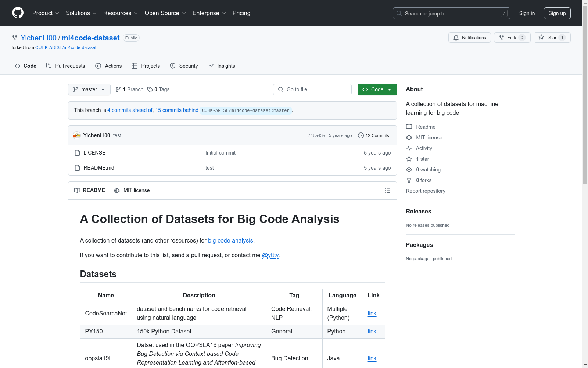
Task: Open MIT license in the About sidebar
Action: tap(424, 138)
